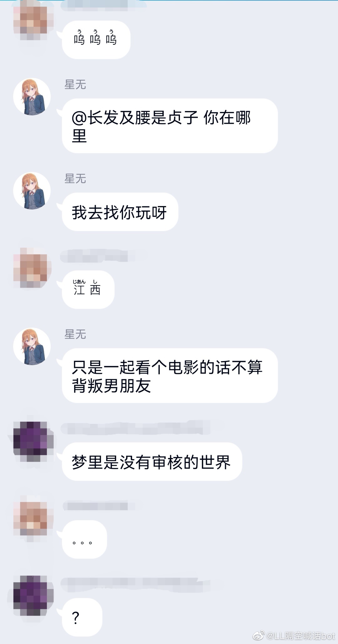Tap the pixelated avatar beside the 。。。 message
Image resolution: width=338 pixels, height=644 pixels.
click(x=33, y=518)
